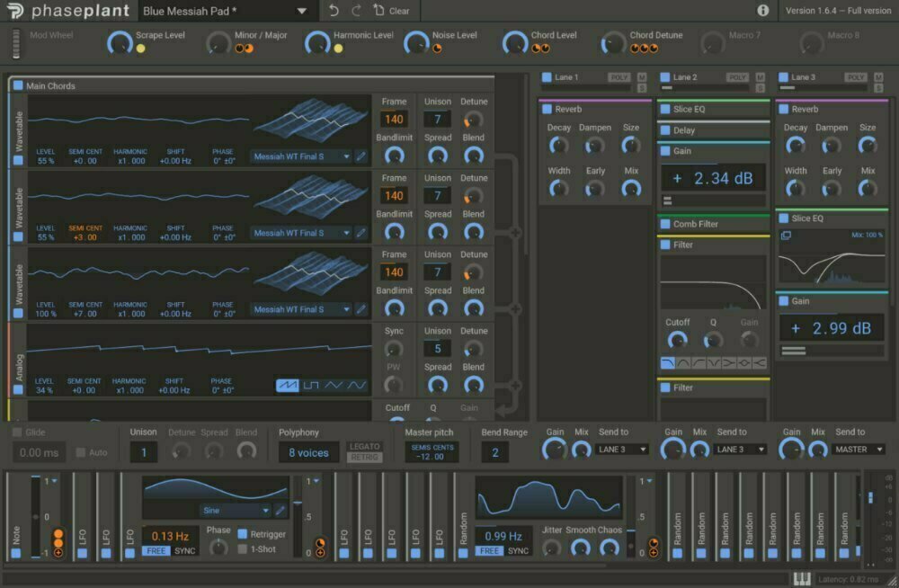Click the Clear button in the top bar
899x588 pixels.
391,11
